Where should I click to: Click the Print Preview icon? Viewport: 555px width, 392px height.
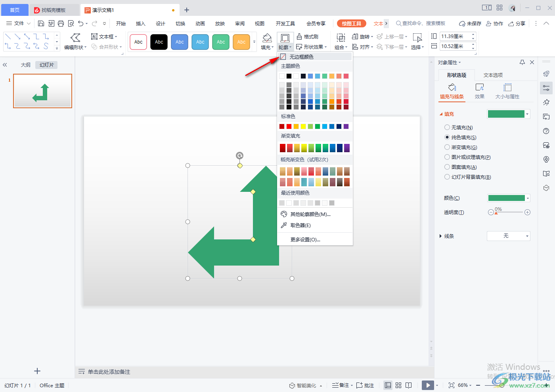(x=71, y=23)
